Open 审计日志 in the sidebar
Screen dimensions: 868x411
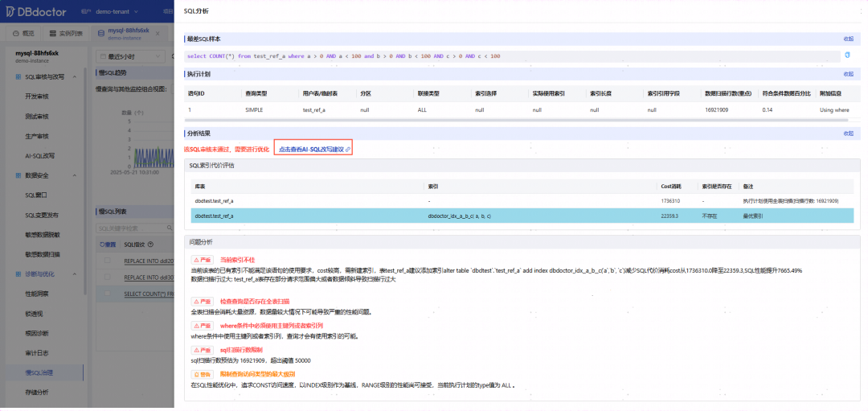[x=37, y=353]
